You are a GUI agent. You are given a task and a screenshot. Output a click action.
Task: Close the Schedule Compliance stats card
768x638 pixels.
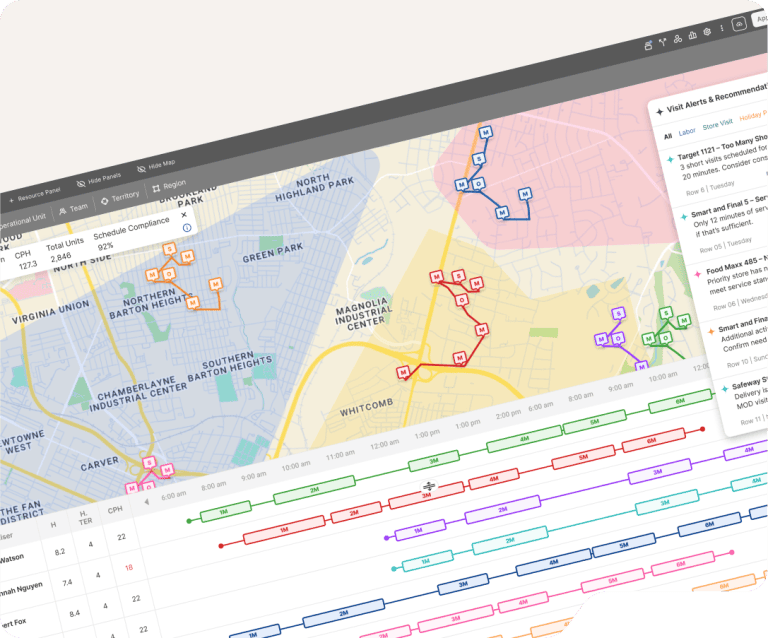(184, 214)
